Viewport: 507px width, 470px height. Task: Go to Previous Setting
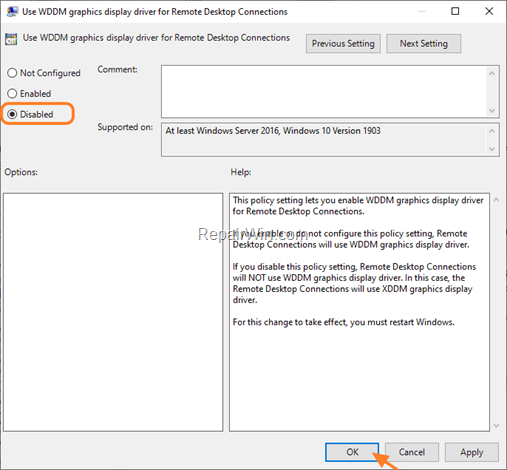343,43
